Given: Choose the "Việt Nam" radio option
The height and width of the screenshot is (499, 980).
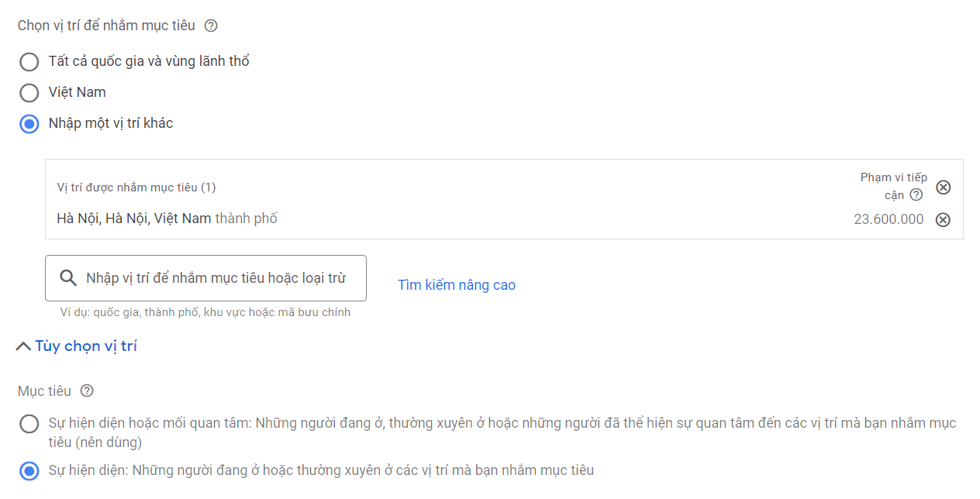Looking at the screenshot, I should pyautogui.click(x=29, y=93).
